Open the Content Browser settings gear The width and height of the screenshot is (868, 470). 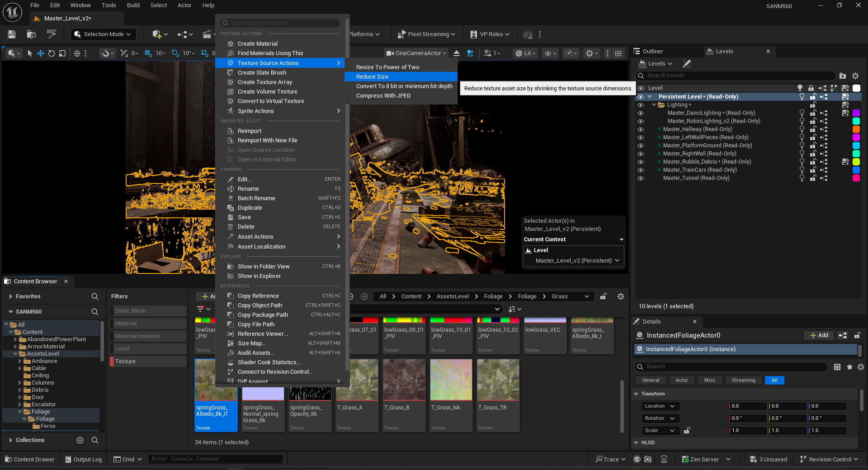[x=621, y=296]
